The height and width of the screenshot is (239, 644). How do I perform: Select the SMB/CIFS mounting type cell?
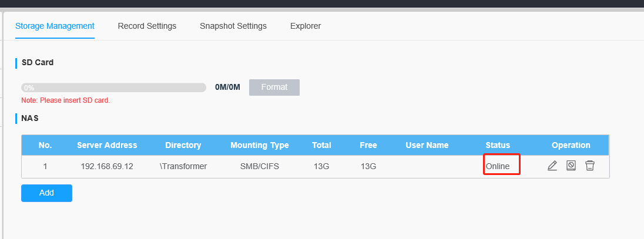[x=260, y=166]
